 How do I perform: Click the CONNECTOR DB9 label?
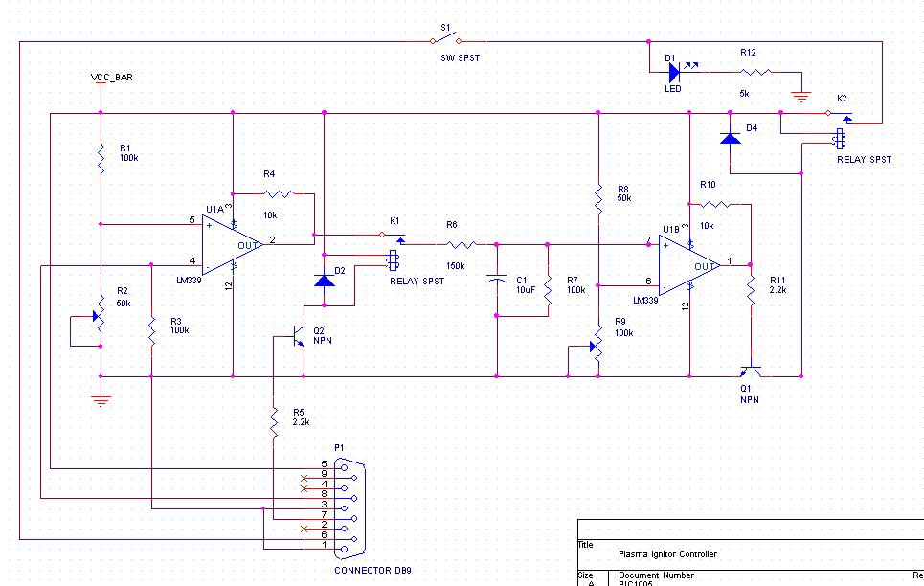[373, 570]
